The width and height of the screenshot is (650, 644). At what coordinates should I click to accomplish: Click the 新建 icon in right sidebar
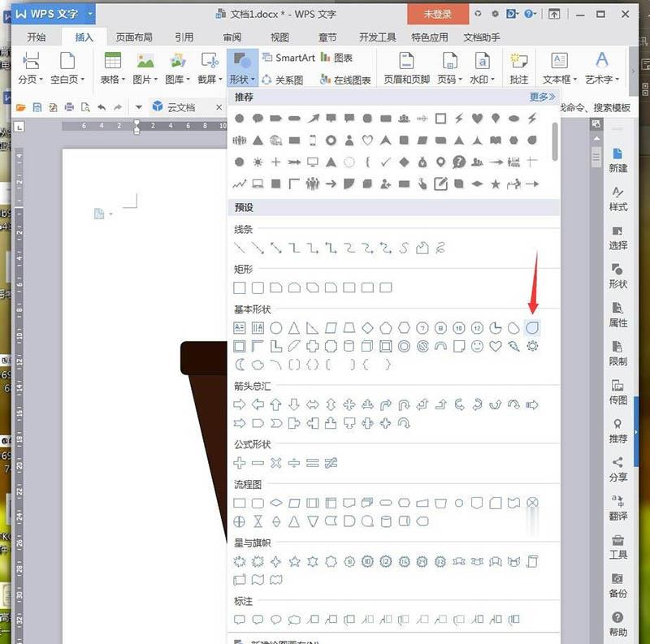617,160
